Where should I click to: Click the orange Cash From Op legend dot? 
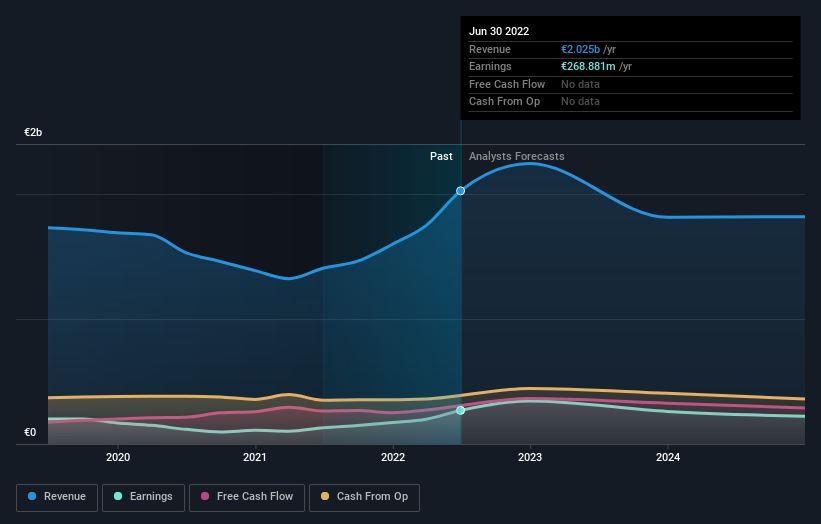(x=325, y=496)
